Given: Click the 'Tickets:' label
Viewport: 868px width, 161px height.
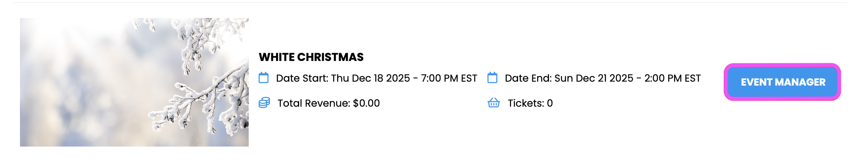Looking at the screenshot, I should 526,103.
